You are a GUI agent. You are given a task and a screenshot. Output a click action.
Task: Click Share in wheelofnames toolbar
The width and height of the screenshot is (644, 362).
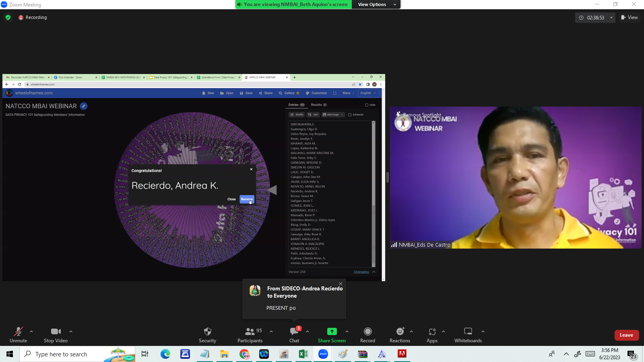[266, 93]
